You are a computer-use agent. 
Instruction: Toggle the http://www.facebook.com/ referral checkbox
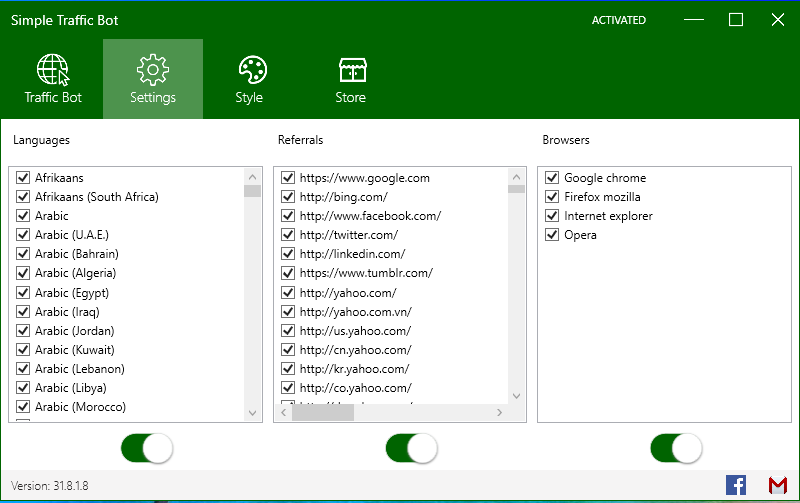[288, 216]
